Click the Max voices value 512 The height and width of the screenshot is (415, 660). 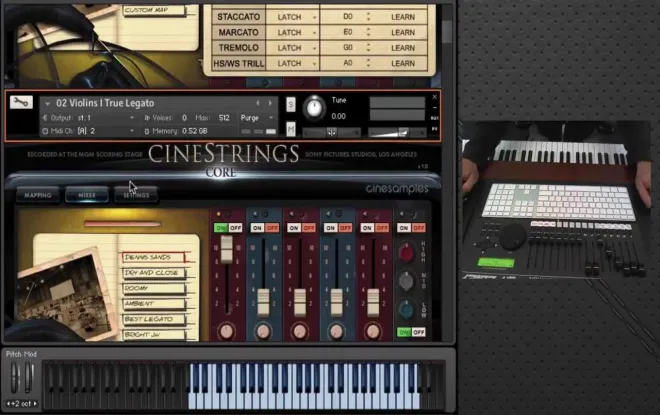point(224,118)
